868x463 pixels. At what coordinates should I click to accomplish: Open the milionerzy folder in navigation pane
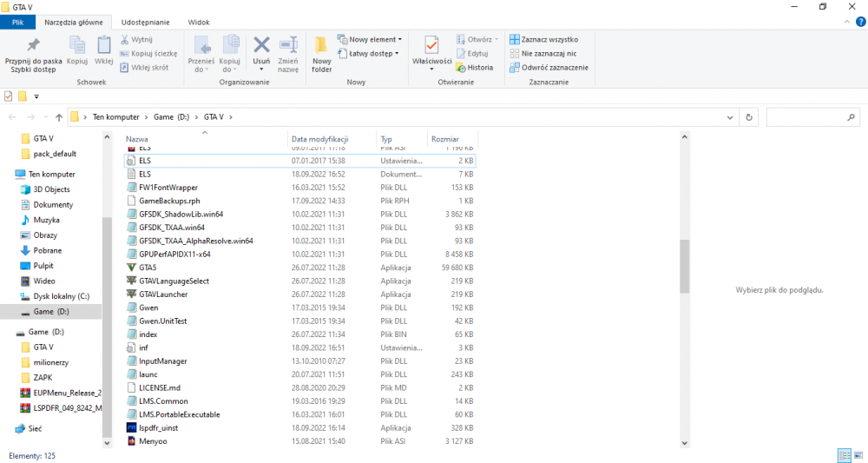[51, 362]
